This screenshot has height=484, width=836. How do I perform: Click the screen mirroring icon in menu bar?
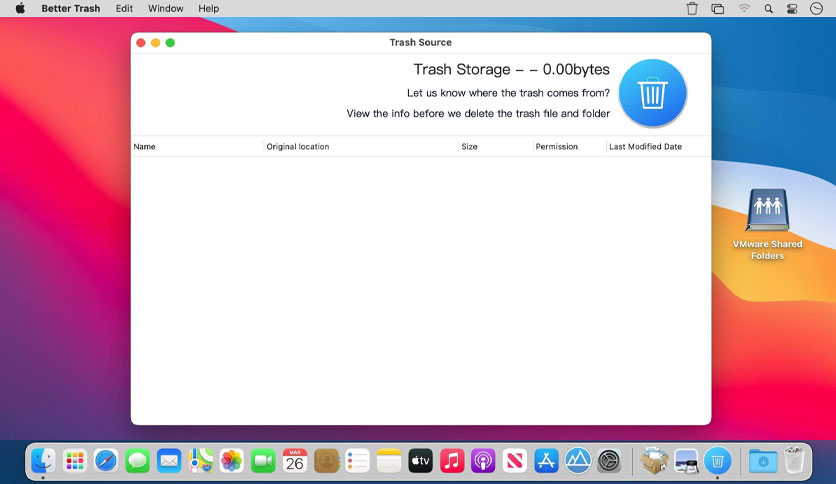[718, 9]
